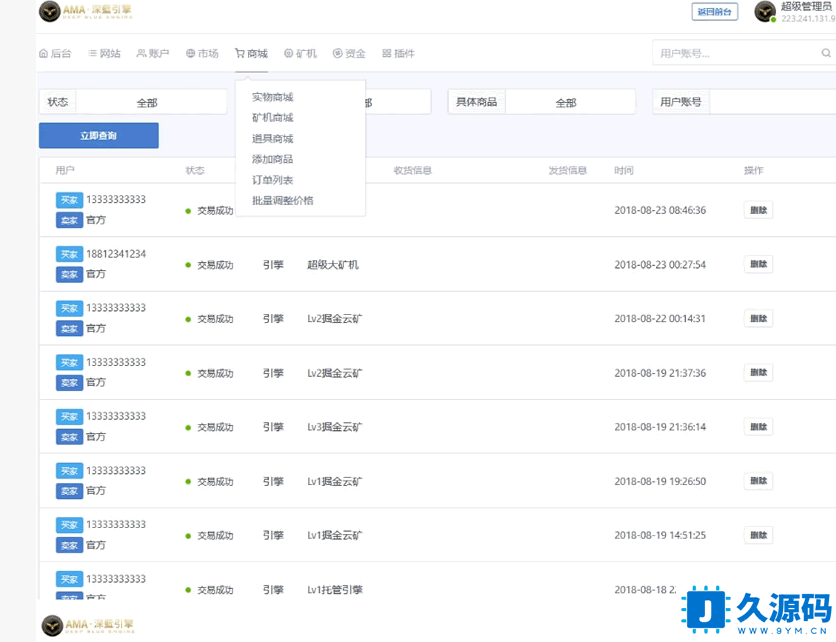Click the AMA 深蓝引擎 logo at top left
The height and width of the screenshot is (642, 836).
point(85,12)
